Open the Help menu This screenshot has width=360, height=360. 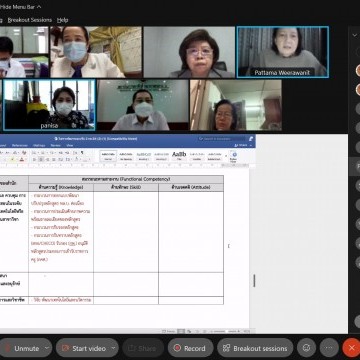point(62,20)
